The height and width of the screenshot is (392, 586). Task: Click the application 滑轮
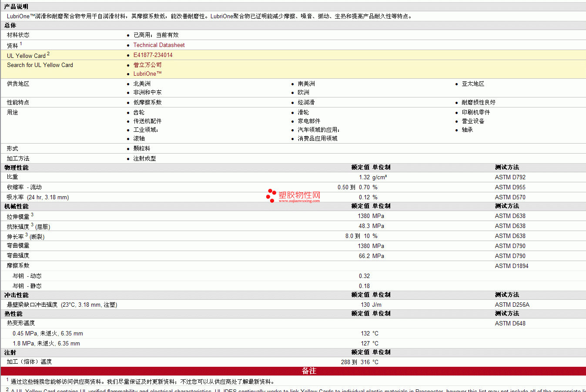click(x=304, y=112)
